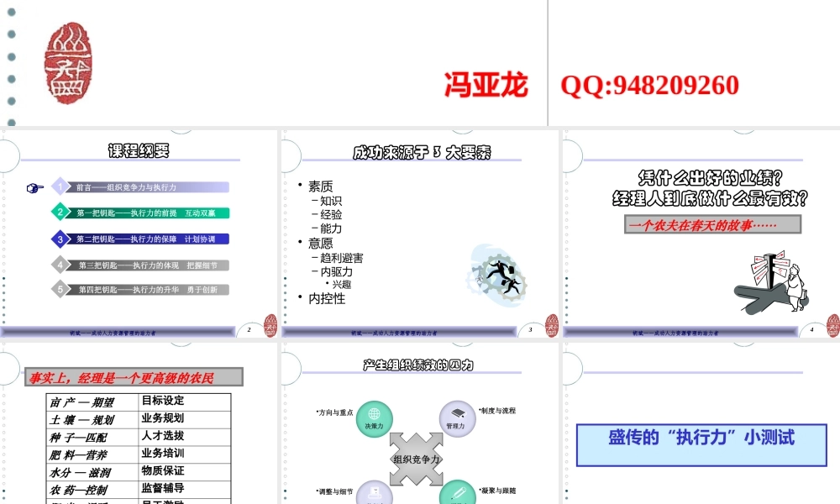Viewport: 840px width, 504px height.
Task: Click the large red seal logo on title slide
Action: [68, 63]
